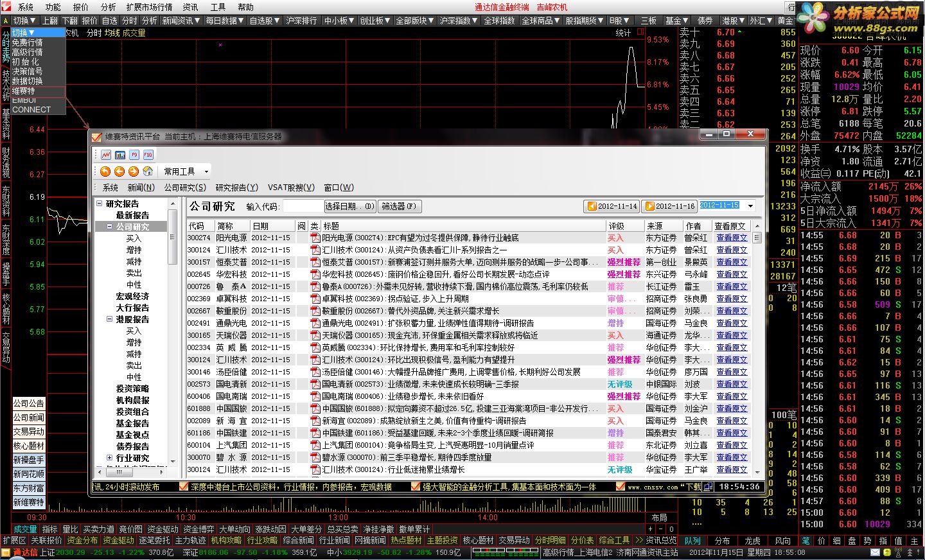This screenshot has width=925, height=560.
Task: Open PDF icon for 上汽集团 report row
Action: click(315, 445)
